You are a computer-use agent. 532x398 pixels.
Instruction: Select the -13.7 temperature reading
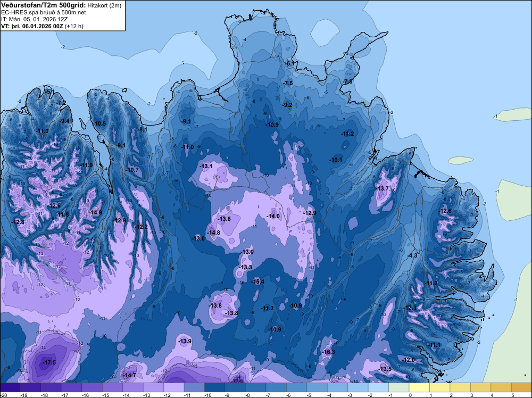(383, 189)
